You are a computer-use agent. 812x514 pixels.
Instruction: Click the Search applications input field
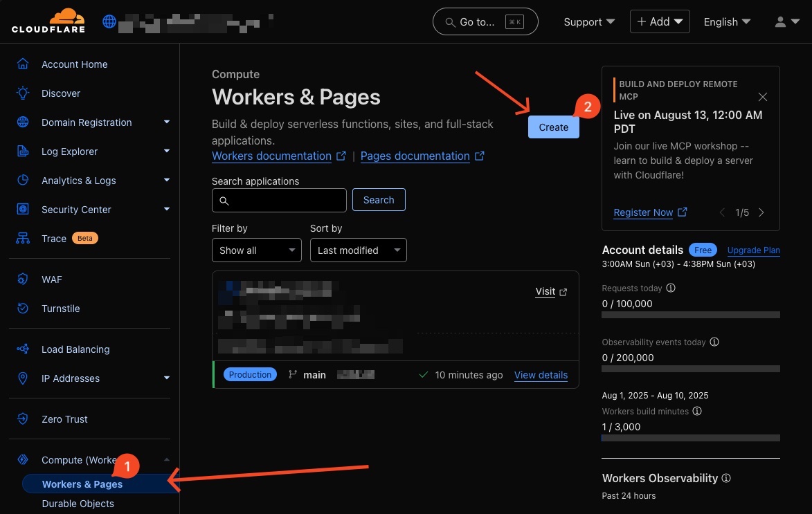tap(279, 201)
